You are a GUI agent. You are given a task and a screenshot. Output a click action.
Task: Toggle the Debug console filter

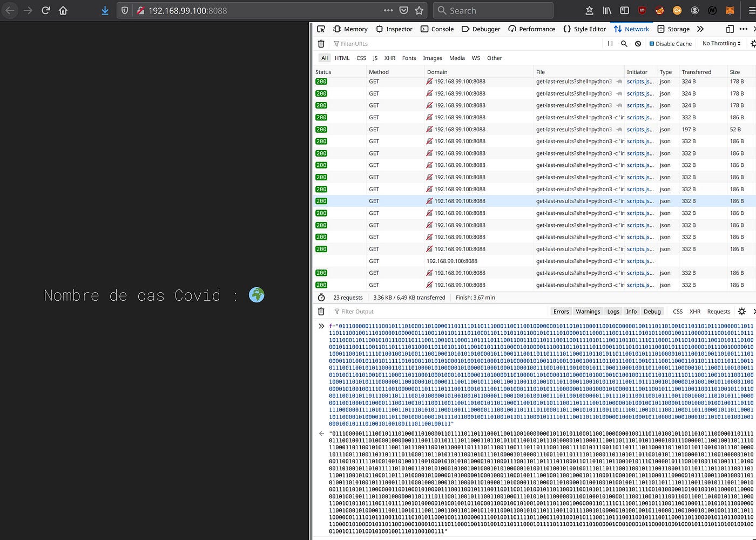(652, 312)
